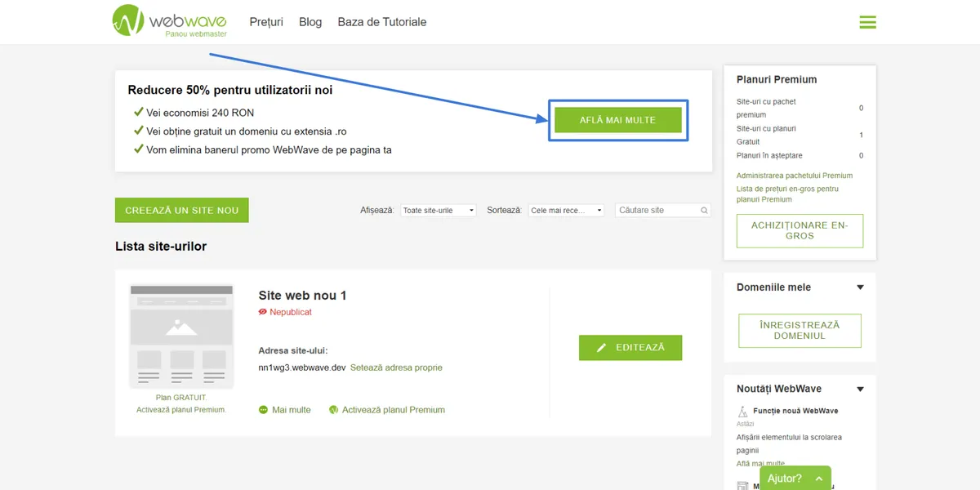Click Funcție nouă WebWave headline

[795, 411]
